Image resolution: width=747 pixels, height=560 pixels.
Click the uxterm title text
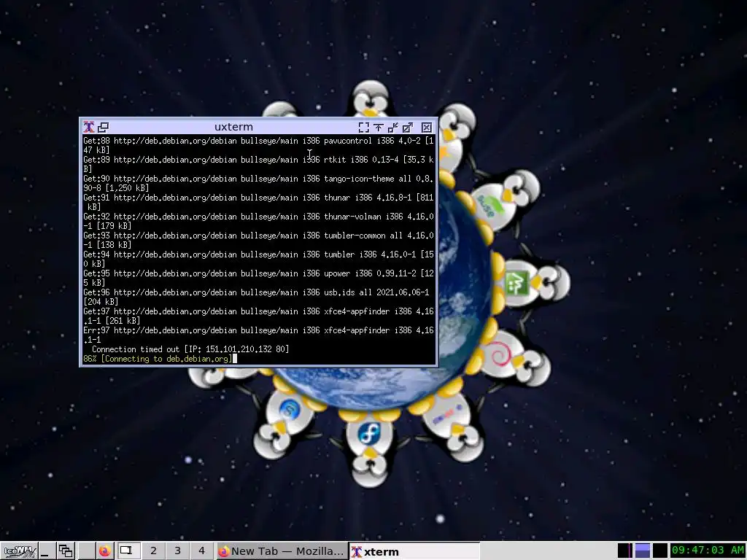[x=233, y=127]
